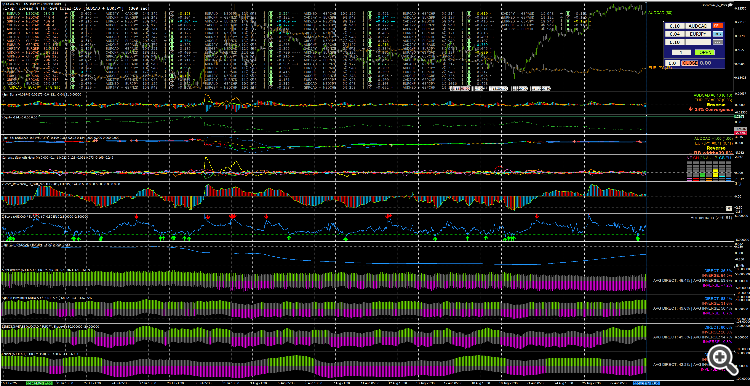Image resolution: width=750 pixels, height=386 pixels.
Task: Click the small white box at the histogram pane's right edge
Action: click(x=729, y=208)
